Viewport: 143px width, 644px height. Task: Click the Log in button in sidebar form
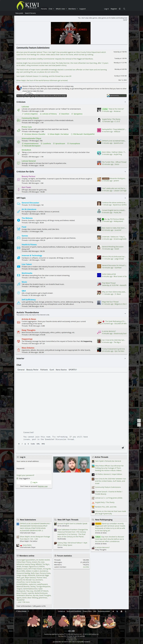click(34, 482)
